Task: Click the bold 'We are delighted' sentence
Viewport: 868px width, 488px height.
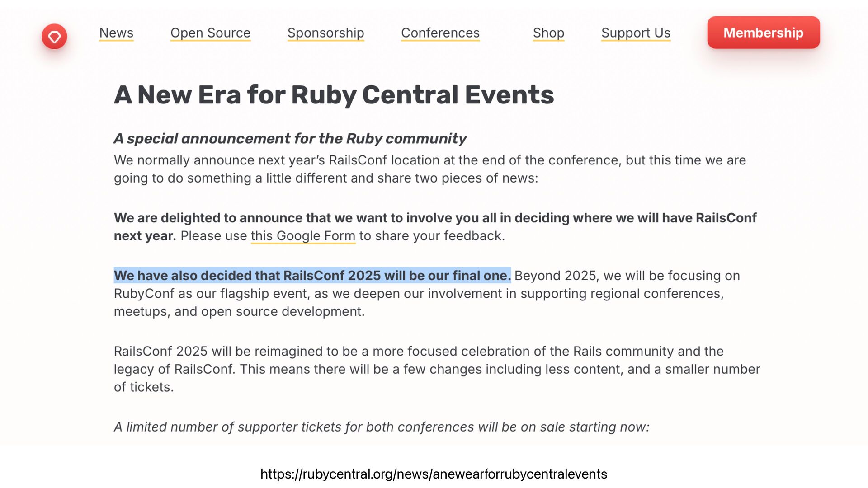Action: coord(435,218)
